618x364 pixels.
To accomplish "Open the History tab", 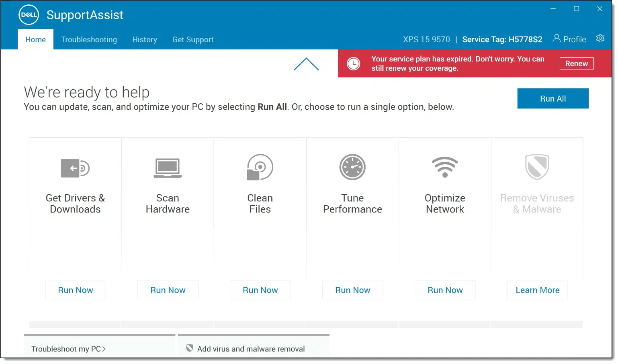I will tap(145, 39).
